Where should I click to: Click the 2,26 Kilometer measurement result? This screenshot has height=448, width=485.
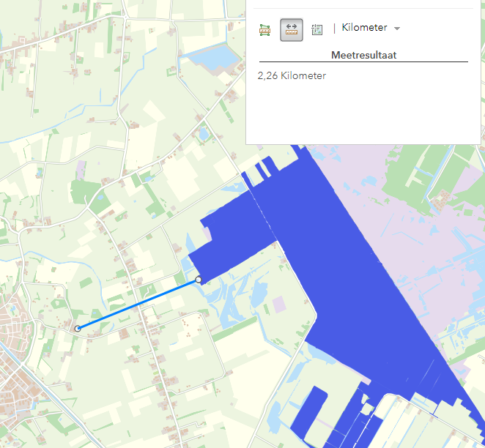292,75
